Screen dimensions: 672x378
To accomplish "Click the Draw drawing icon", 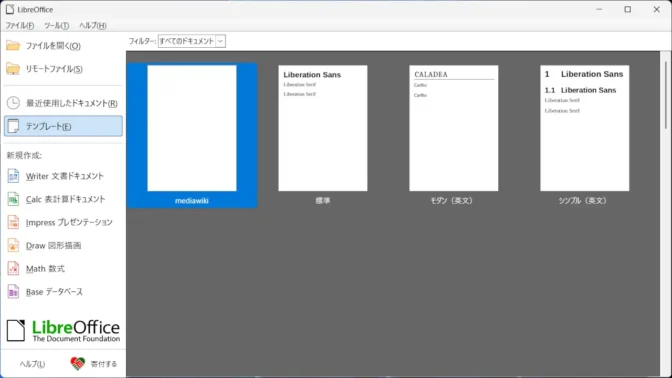I will pos(13,245).
